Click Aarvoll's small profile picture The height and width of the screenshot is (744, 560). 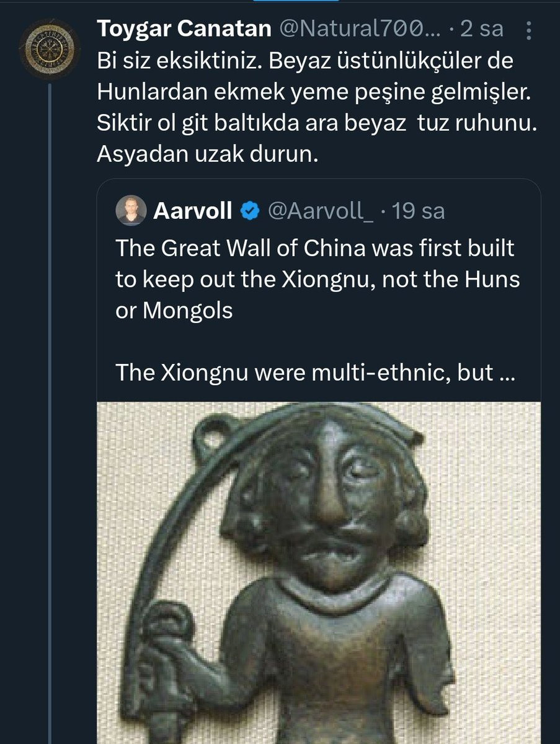point(131,211)
